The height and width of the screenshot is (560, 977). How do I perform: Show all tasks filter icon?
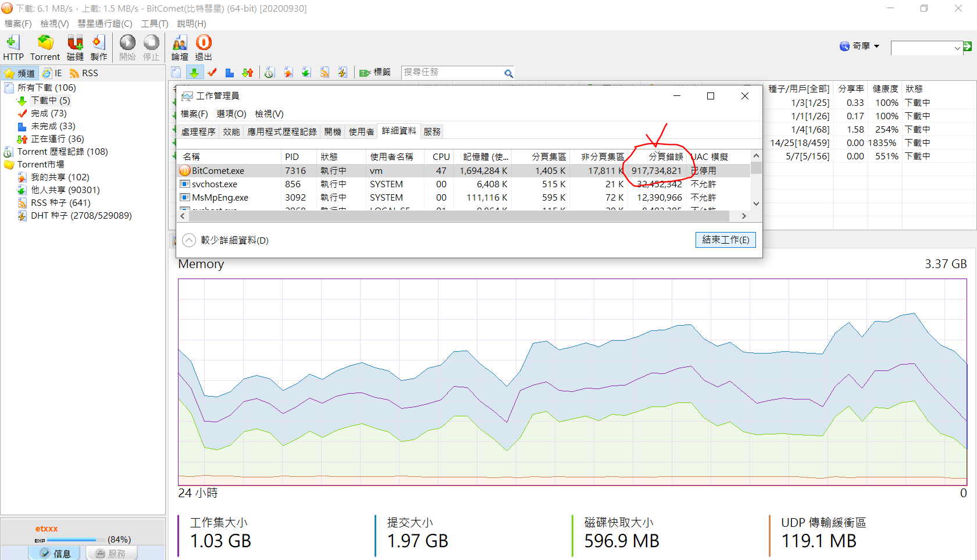point(176,73)
